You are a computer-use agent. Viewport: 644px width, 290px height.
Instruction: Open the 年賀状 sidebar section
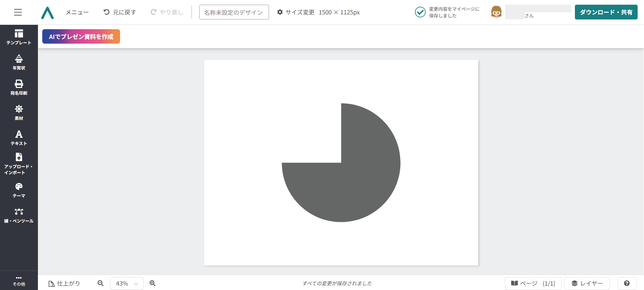[19, 62]
